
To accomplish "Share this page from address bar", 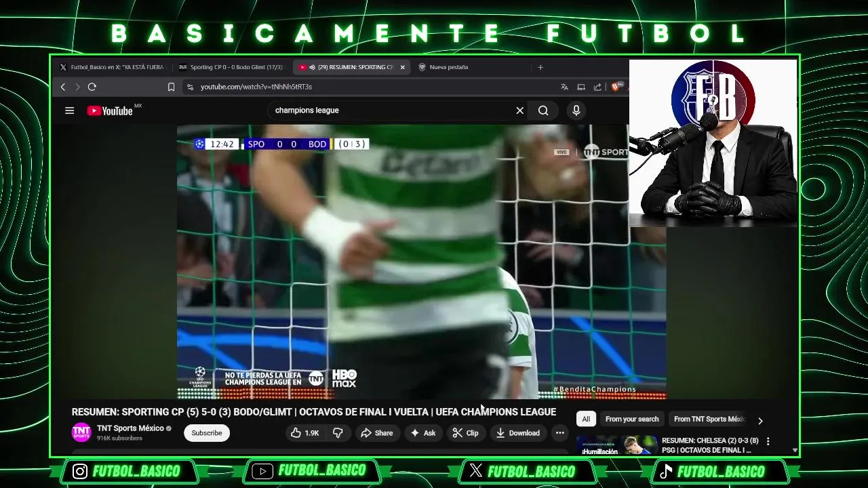I will coord(597,87).
